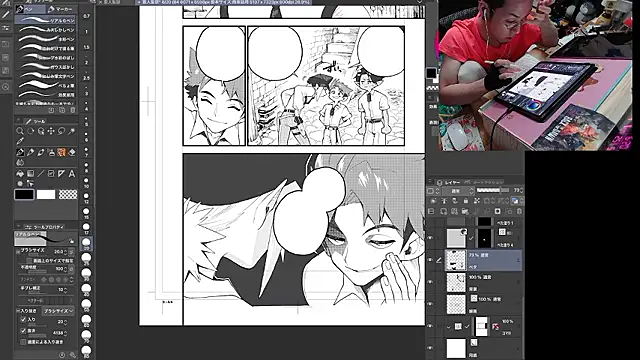Open layer palette color dropdown
This screenshot has width=640, height=360.
pyautogui.click(x=433, y=191)
